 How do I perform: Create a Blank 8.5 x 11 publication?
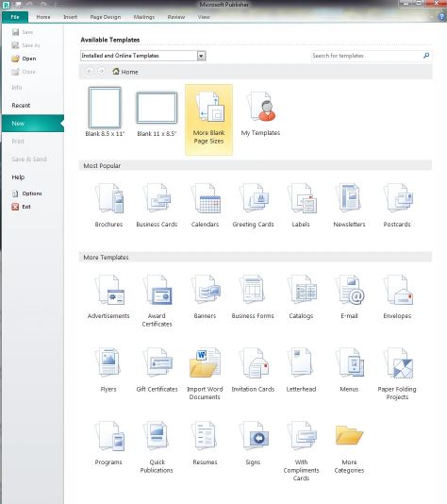coord(105,111)
